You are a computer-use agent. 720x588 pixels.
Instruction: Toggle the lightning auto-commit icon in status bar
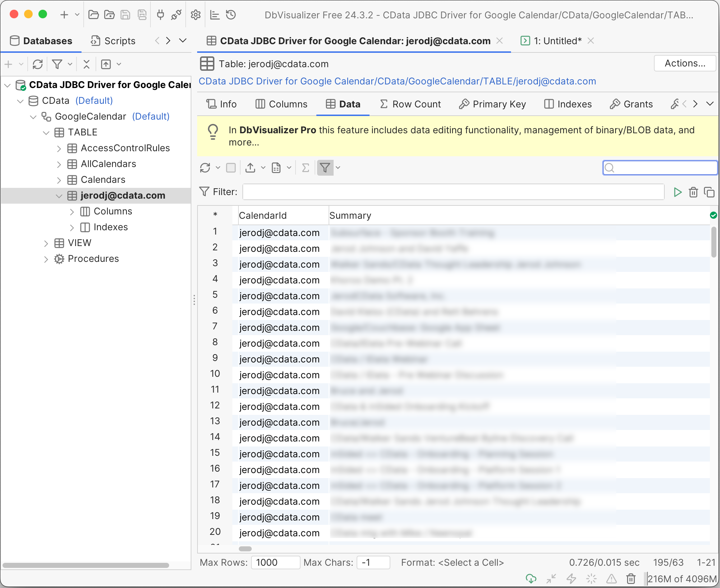click(571, 579)
